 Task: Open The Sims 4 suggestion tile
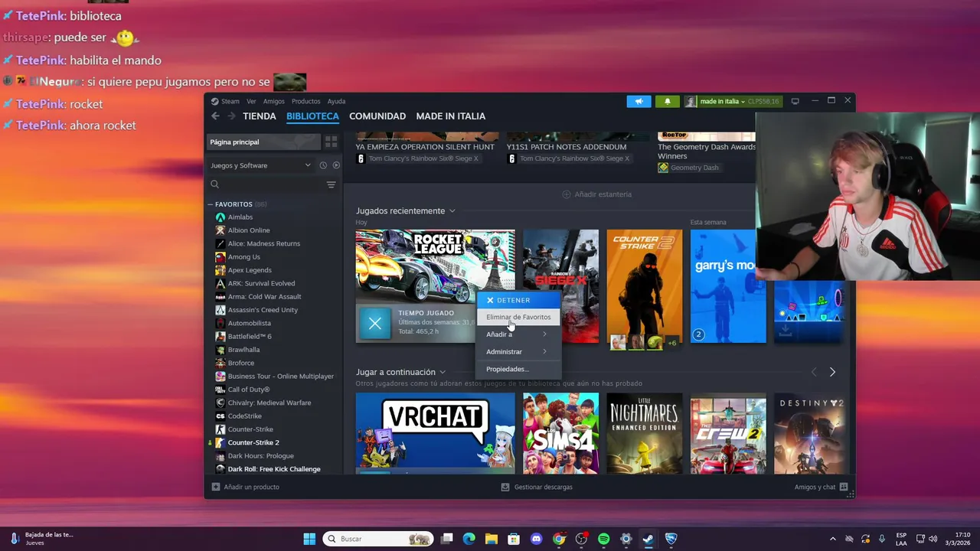click(560, 433)
